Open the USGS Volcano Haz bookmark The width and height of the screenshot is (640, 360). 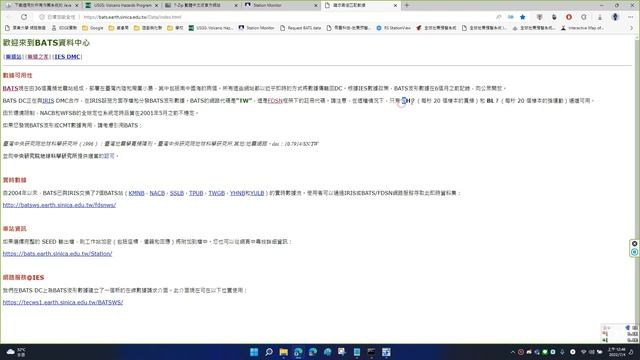tap(211, 28)
